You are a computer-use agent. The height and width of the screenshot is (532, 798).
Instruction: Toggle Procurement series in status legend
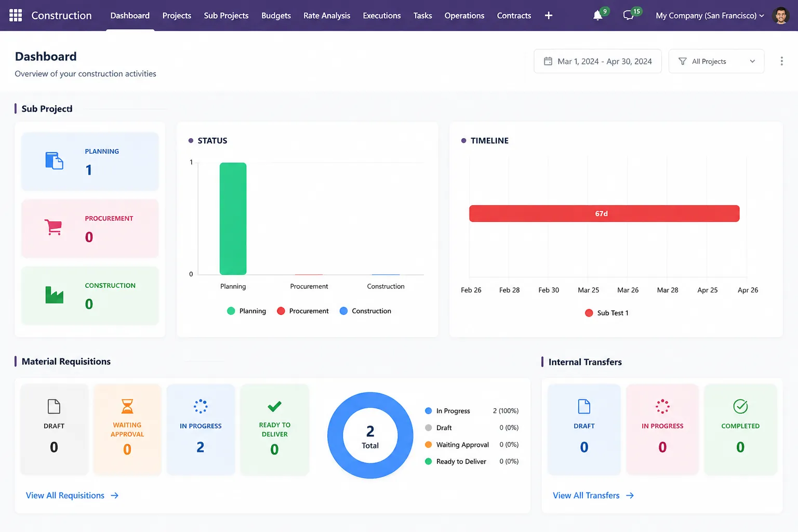(x=303, y=311)
